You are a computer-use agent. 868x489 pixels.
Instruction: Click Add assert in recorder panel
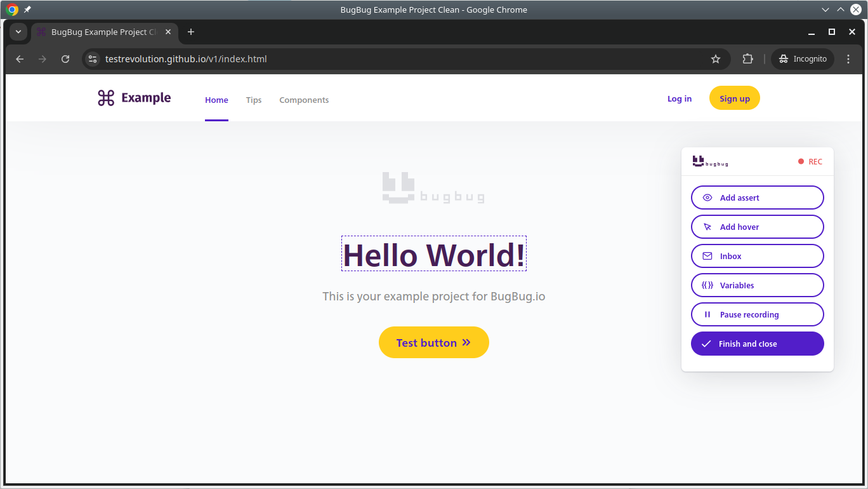(x=757, y=198)
